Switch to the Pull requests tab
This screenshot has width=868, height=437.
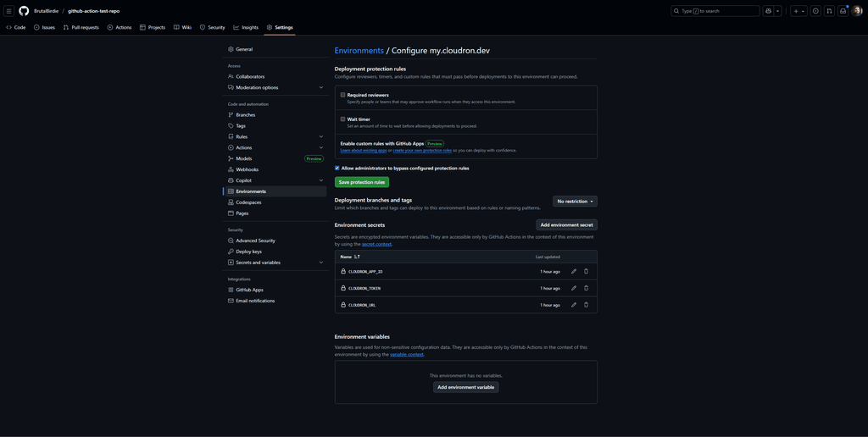(x=81, y=27)
